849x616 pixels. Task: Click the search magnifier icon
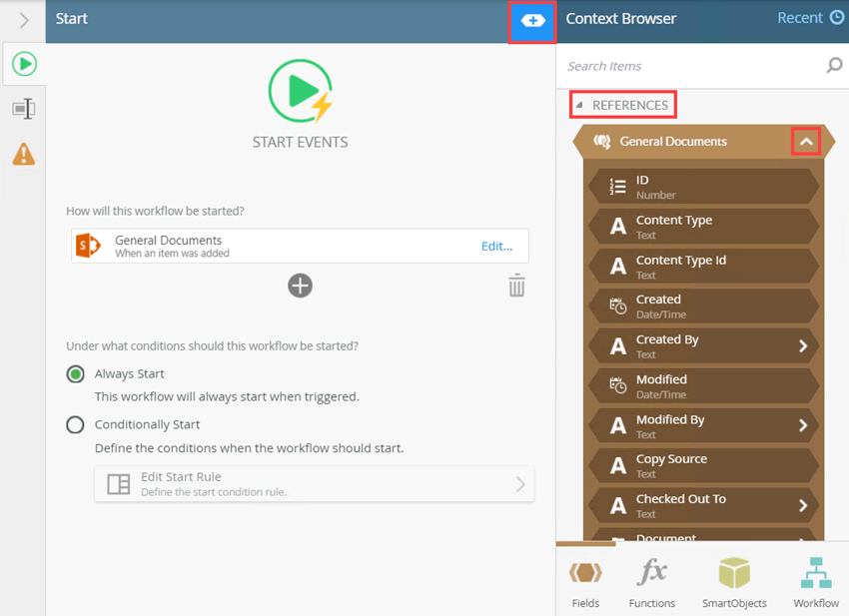click(x=834, y=66)
